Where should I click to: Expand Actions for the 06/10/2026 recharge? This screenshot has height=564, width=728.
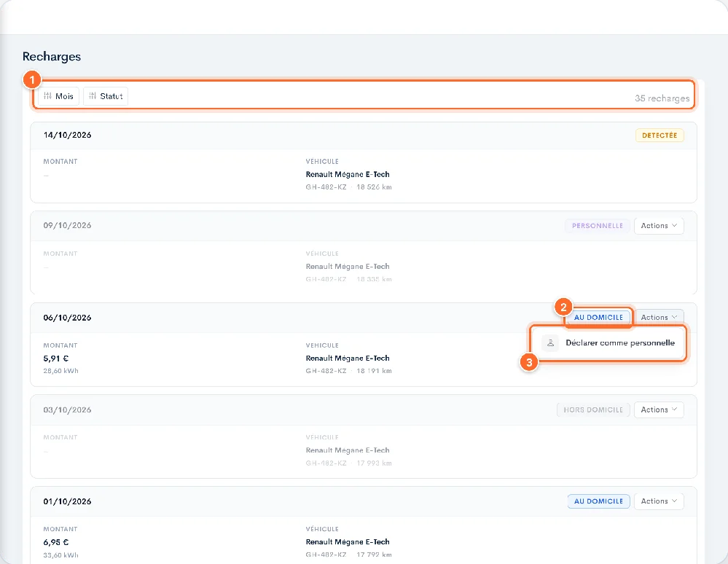coord(659,318)
